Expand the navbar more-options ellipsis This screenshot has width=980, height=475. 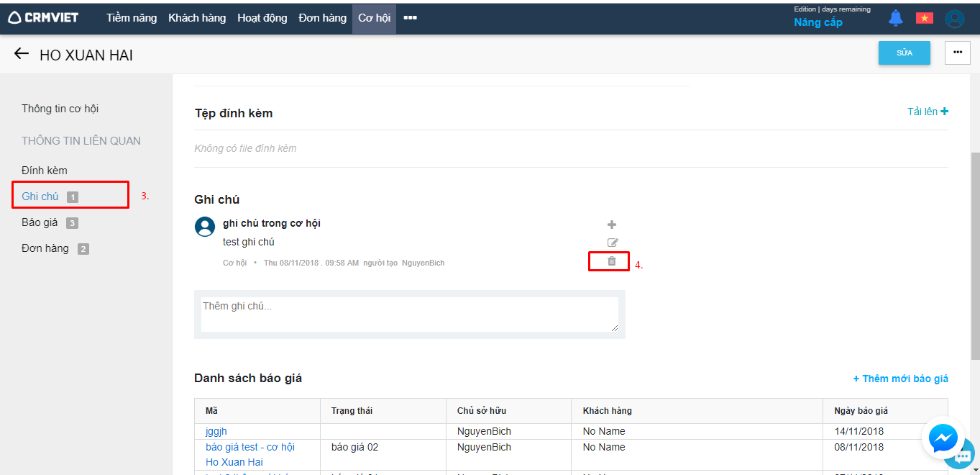pos(410,18)
